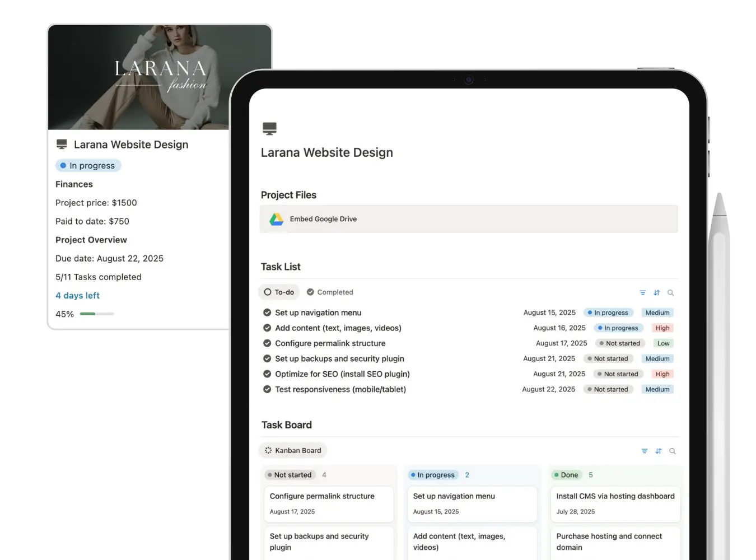Click the Kanban Board filter icon
The width and height of the screenshot is (756, 560).
pyautogui.click(x=644, y=451)
